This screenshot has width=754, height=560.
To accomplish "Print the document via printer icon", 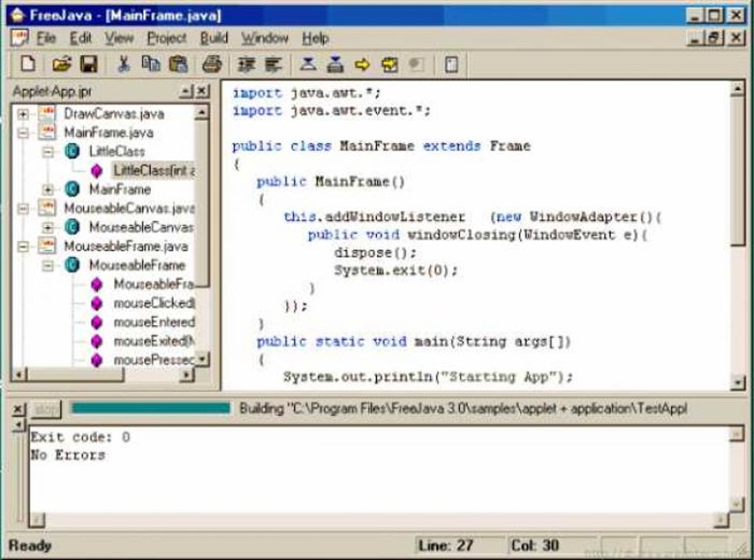I will (x=211, y=64).
